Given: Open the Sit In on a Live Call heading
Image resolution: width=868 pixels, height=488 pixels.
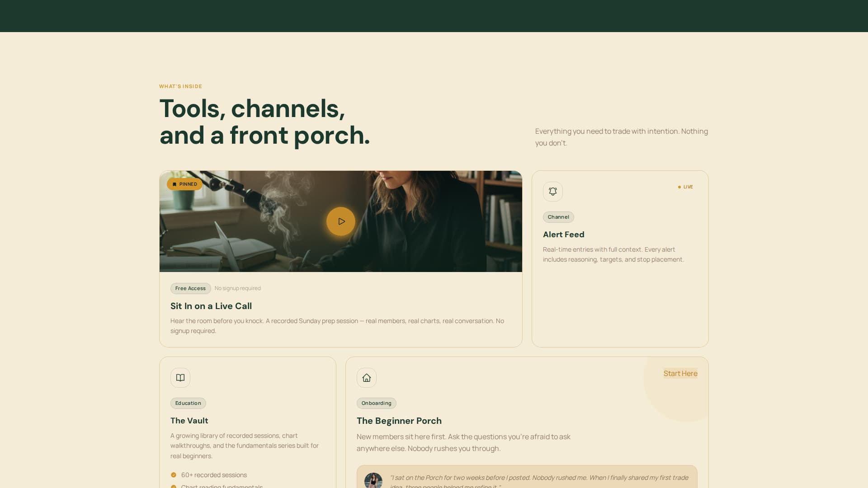Looking at the screenshot, I should point(211,306).
